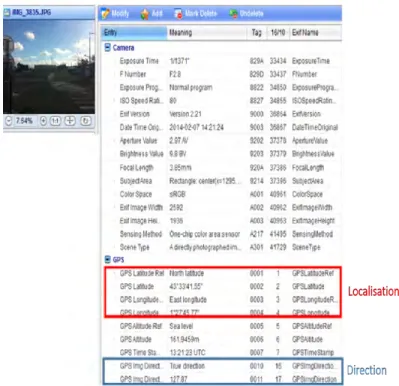Select the GPS Altitude Ref row
This screenshot has height=386, width=399.
pyautogui.click(x=222, y=326)
